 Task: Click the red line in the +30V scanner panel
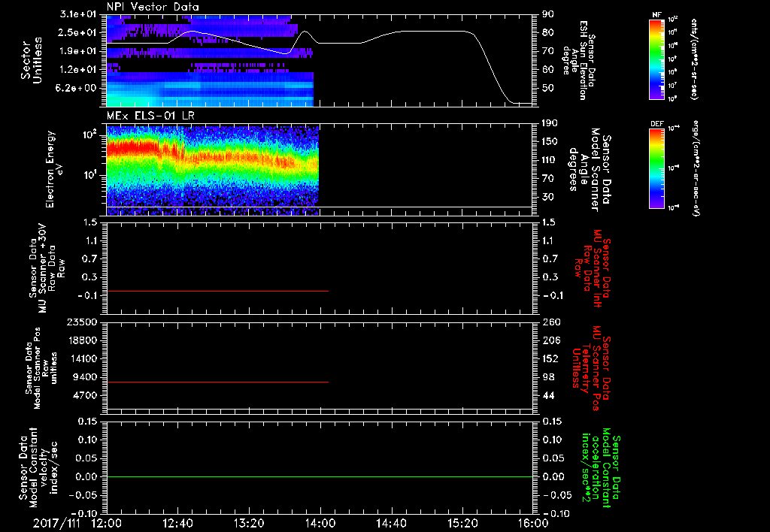point(217,291)
